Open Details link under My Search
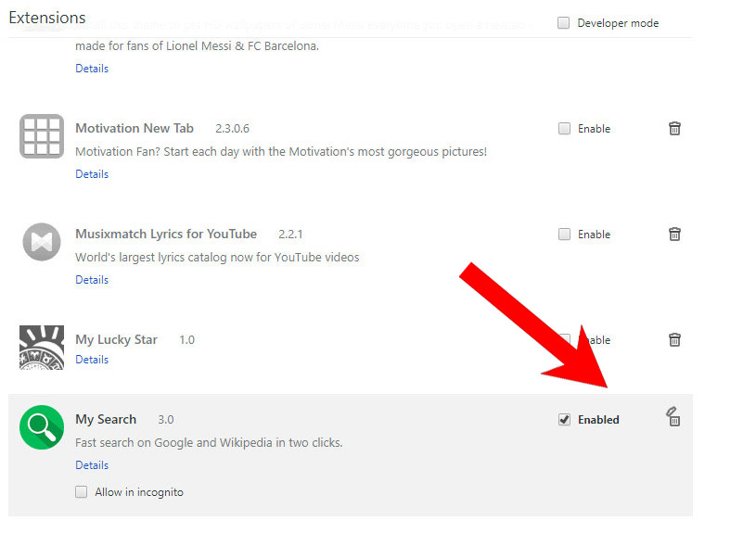The height and width of the screenshot is (533, 756). pos(92,465)
